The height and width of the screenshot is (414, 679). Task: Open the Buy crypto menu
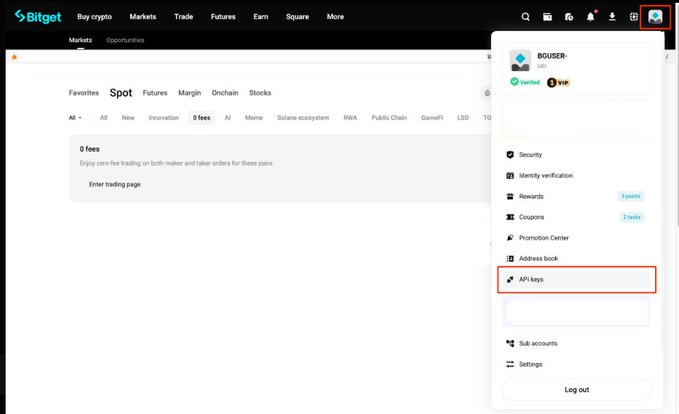point(94,17)
